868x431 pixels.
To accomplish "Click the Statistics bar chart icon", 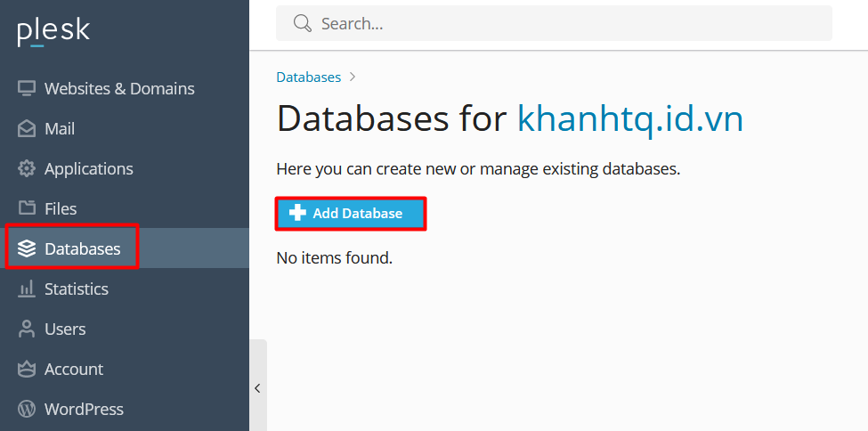I will point(27,289).
